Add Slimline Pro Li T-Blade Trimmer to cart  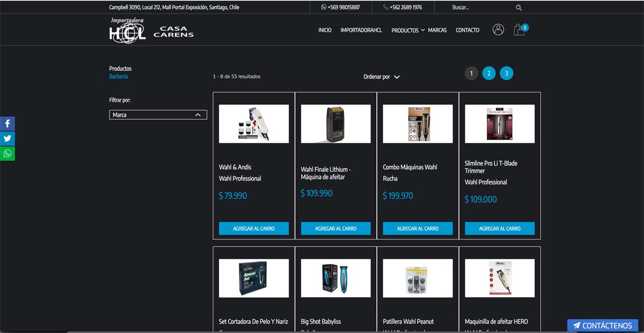(500, 228)
